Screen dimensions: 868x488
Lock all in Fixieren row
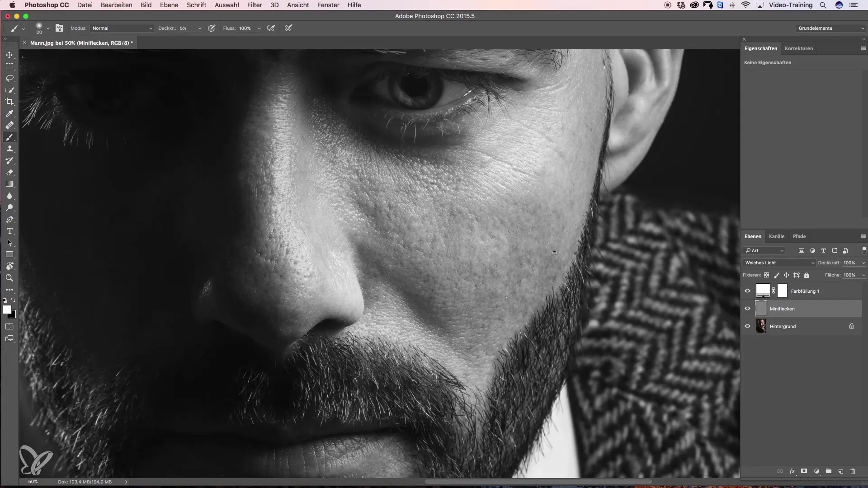point(807,275)
